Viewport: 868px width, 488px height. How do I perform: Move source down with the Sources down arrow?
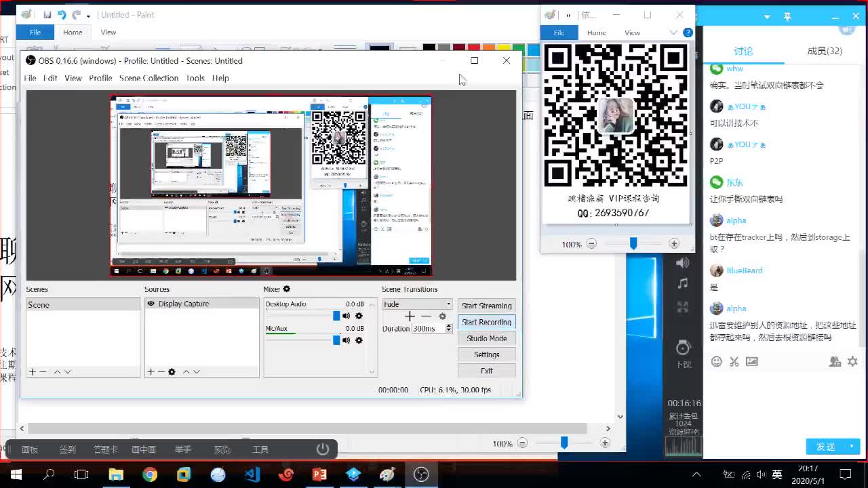point(196,371)
